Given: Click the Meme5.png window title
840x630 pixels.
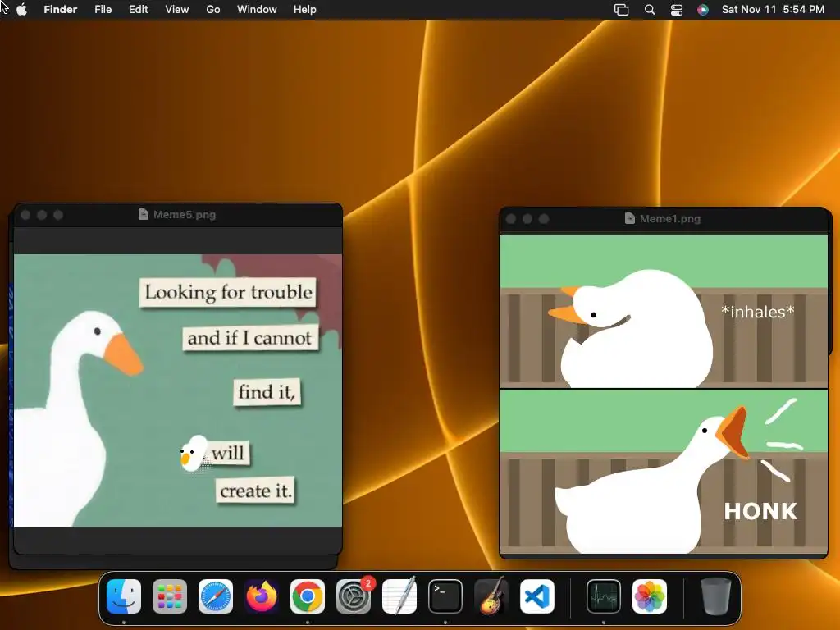Looking at the screenshot, I should tap(185, 214).
